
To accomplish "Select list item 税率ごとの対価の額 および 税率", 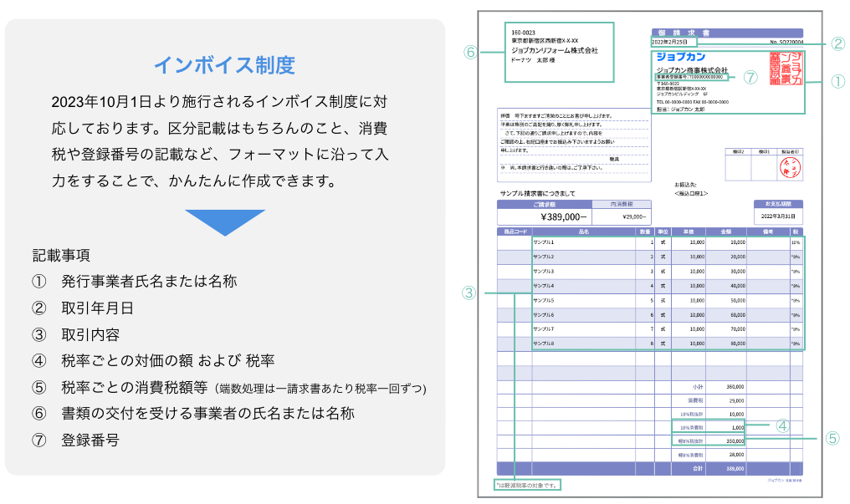I will coord(168,360).
